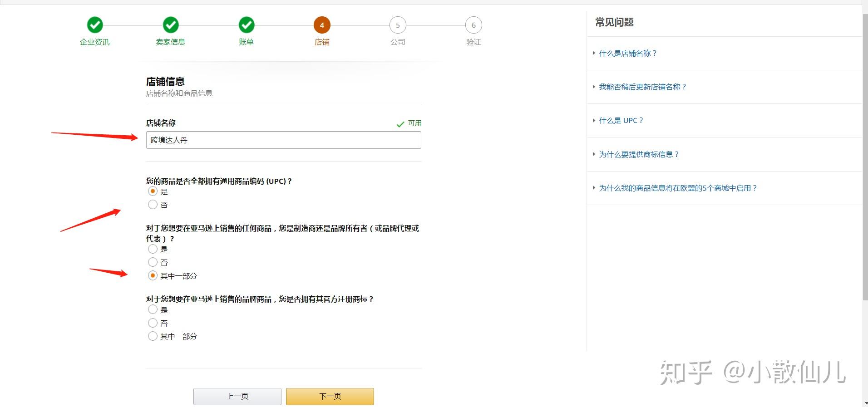Expand the 我能否稍后更新店铺名称？ FAQ
868x407 pixels.
(x=642, y=87)
